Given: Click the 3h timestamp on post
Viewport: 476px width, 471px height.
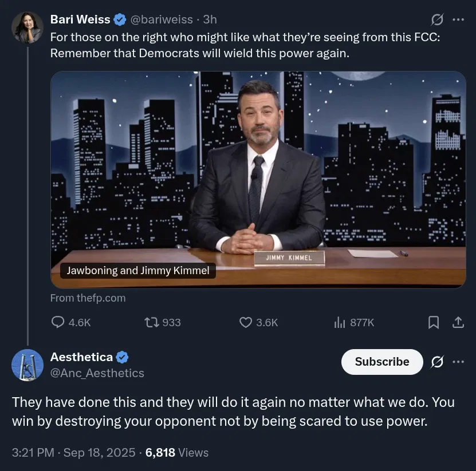Looking at the screenshot, I should [x=210, y=19].
